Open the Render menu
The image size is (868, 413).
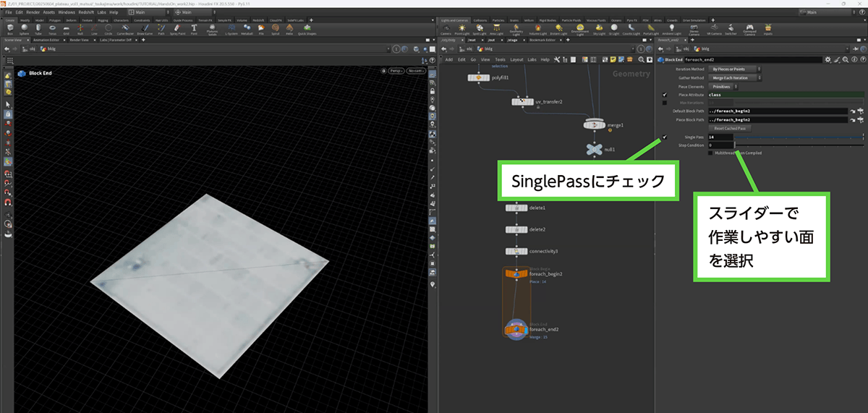coord(33,12)
